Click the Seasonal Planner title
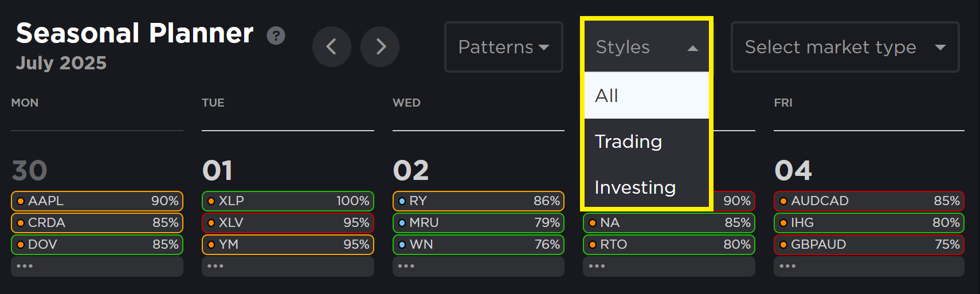The image size is (980, 294). tap(135, 33)
